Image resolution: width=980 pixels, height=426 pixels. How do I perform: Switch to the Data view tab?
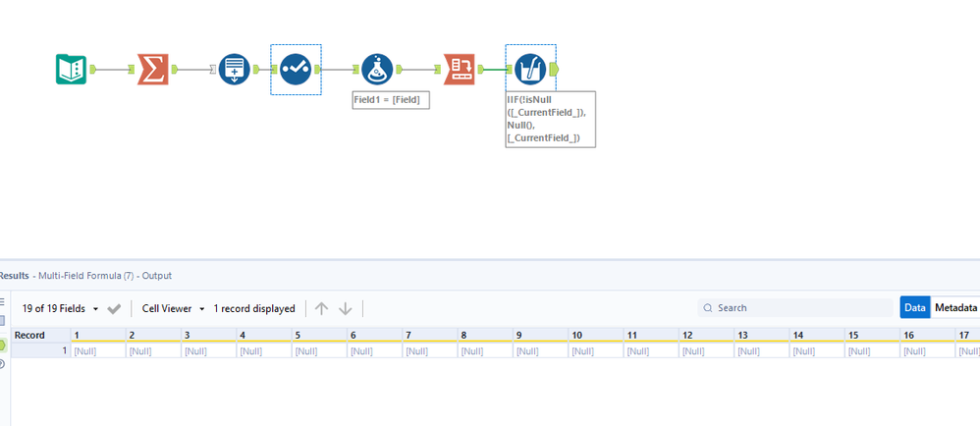[915, 308]
